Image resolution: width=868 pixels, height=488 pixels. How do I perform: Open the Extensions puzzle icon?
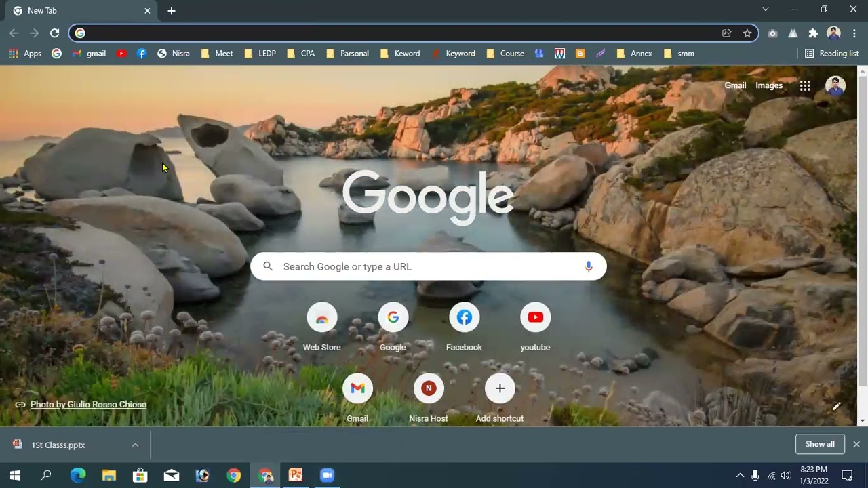coord(813,33)
